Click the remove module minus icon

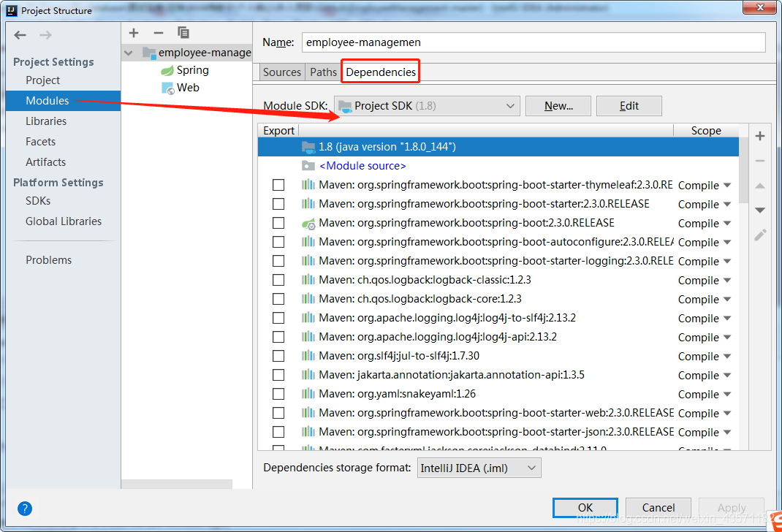[158, 33]
